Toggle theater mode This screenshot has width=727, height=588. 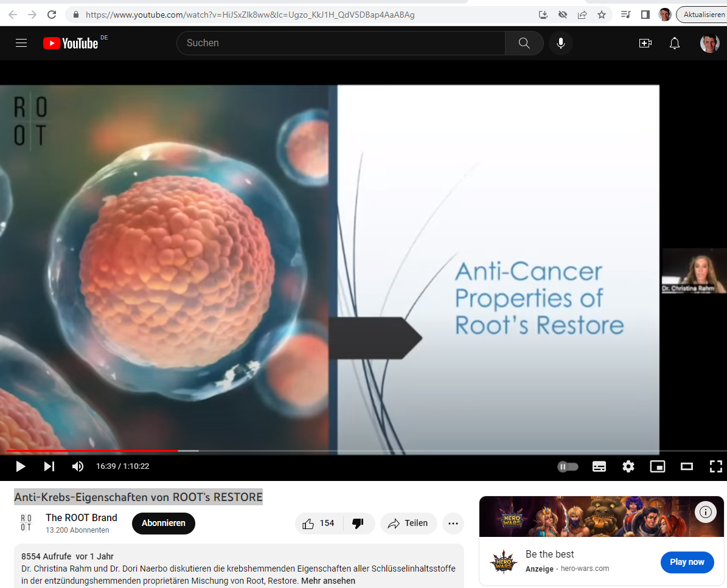687,466
